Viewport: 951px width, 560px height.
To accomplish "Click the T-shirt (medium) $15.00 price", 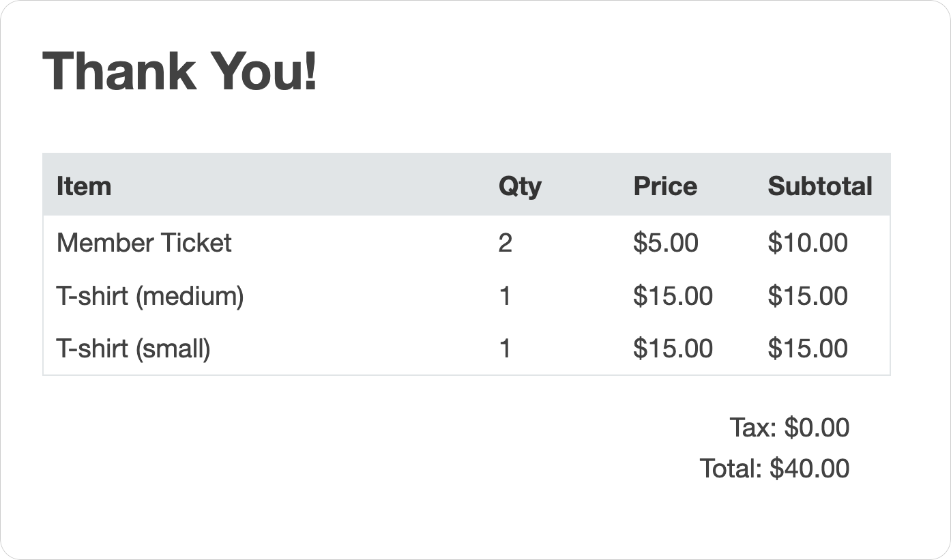I will point(673,296).
